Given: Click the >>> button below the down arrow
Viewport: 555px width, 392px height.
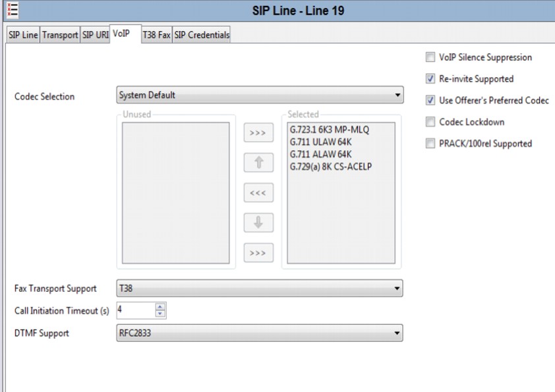Looking at the screenshot, I should [258, 252].
